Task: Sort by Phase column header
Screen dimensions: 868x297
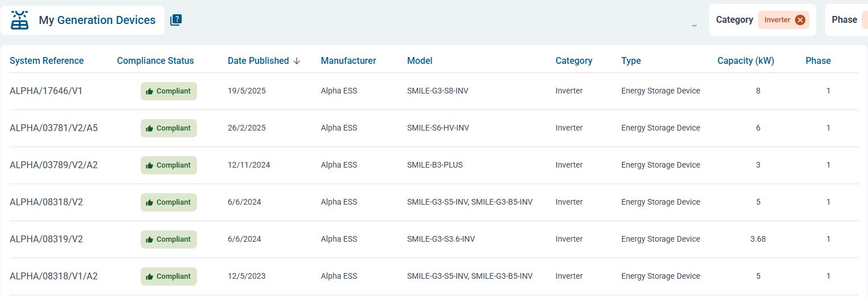Action: 818,60
